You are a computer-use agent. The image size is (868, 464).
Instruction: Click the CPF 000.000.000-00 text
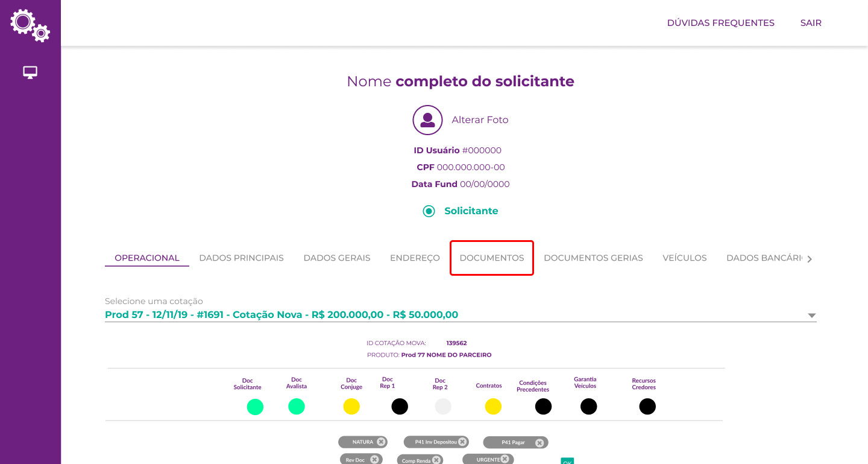pyautogui.click(x=461, y=167)
